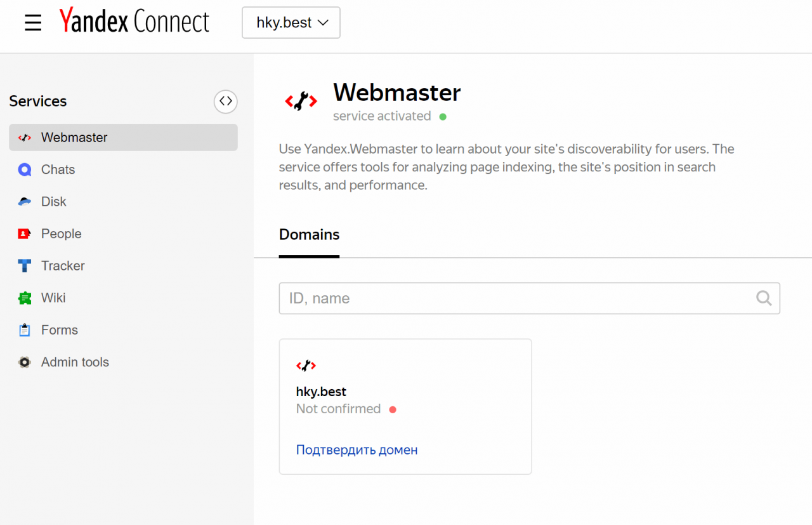Screen dimensions: 812x525
Task: Click the 'Services' sidebar heading
Action: coord(38,102)
